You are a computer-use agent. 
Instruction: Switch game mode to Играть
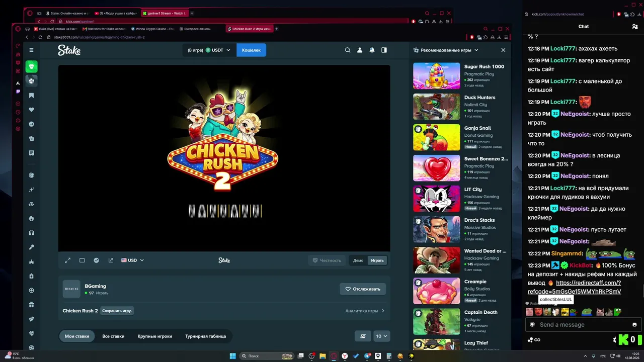(x=377, y=260)
